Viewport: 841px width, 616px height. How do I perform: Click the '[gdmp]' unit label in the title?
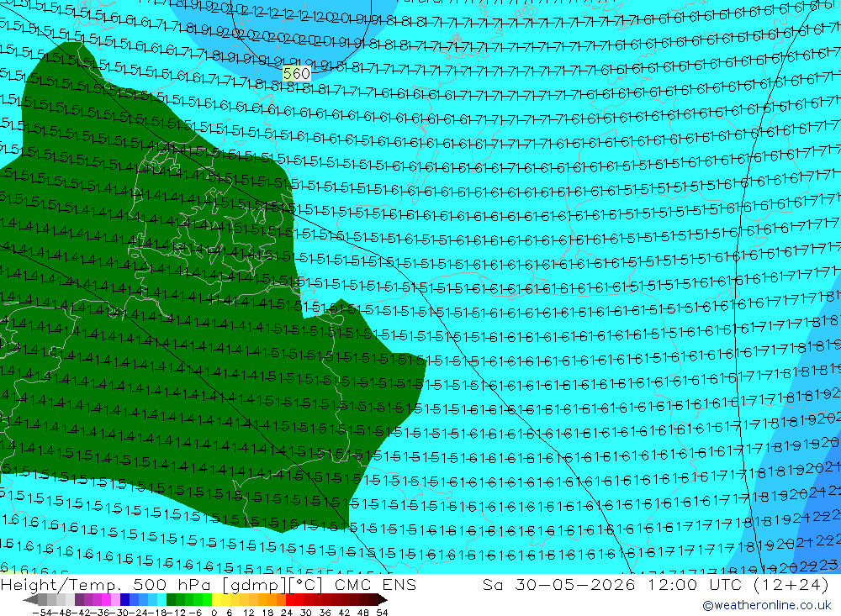[254, 585]
